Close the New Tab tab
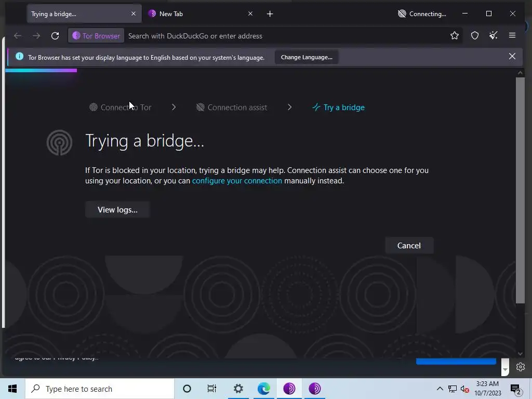 coord(250,14)
